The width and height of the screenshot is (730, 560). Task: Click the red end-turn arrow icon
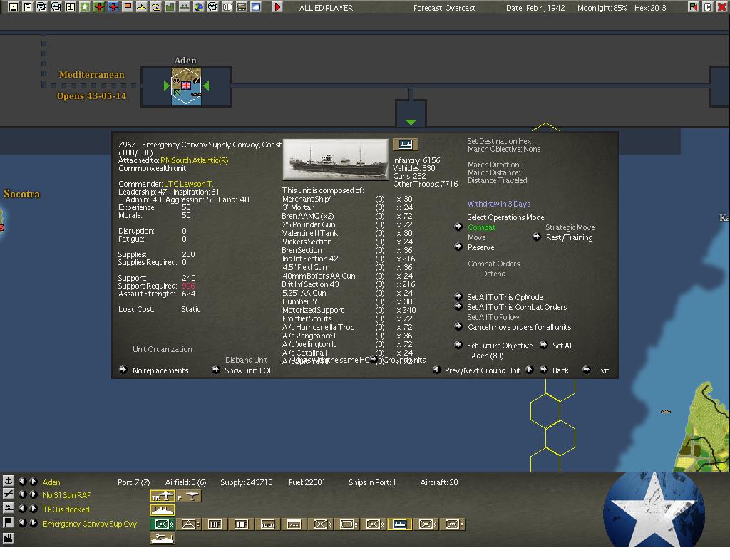coord(277,7)
